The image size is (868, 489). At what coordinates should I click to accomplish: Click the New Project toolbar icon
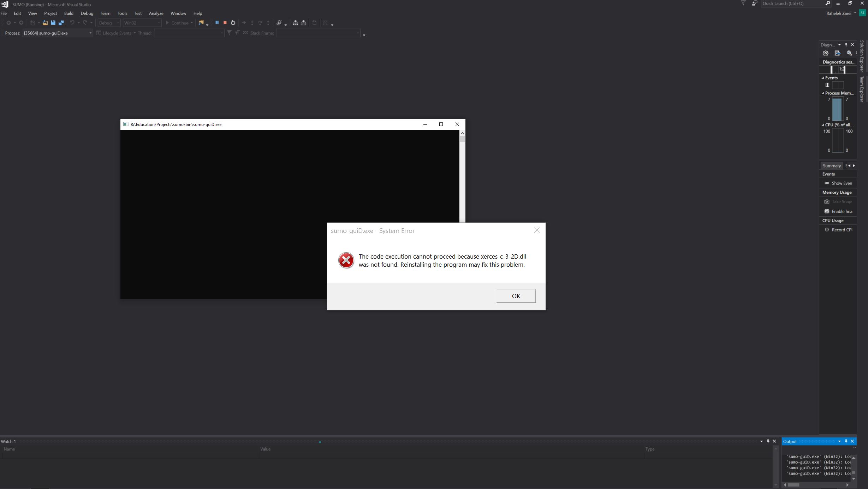pyautogui.click(x=32, y=23)
